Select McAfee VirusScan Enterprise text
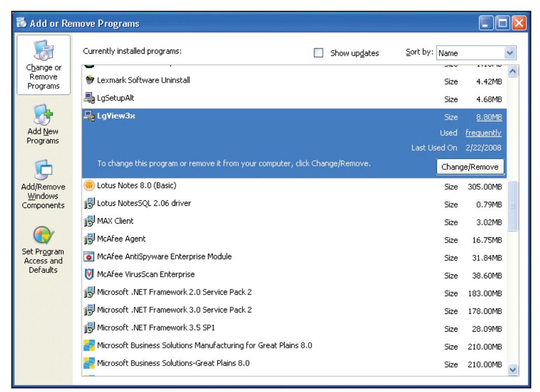This screenshot has height=392, width=540. (146, 274)
